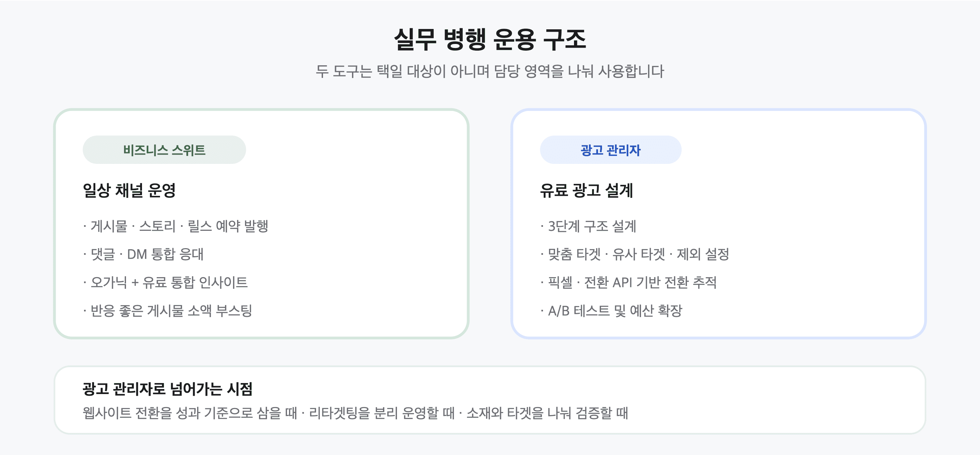
Task: Click the 반응 좋은 게시물 소액 부스팅 item
Action: (x=167, y=310)
